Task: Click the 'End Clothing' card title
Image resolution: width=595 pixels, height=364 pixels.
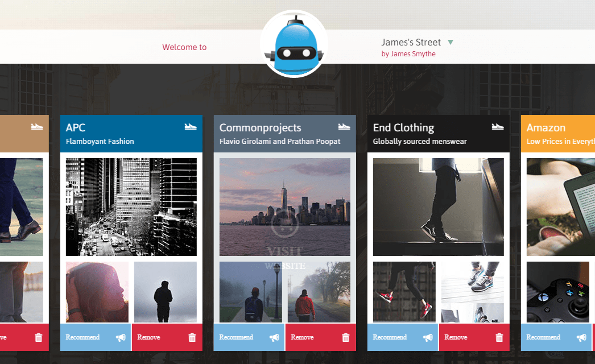Action: pos(403,127)
